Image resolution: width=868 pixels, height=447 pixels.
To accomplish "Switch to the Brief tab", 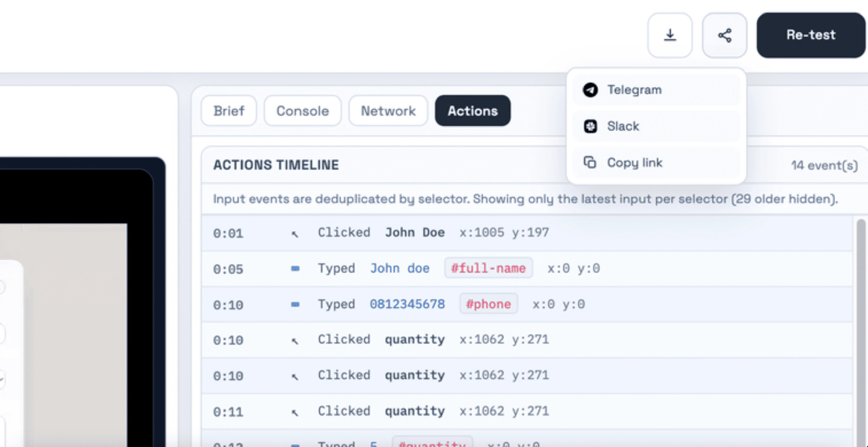I will [x=229, y=111].
